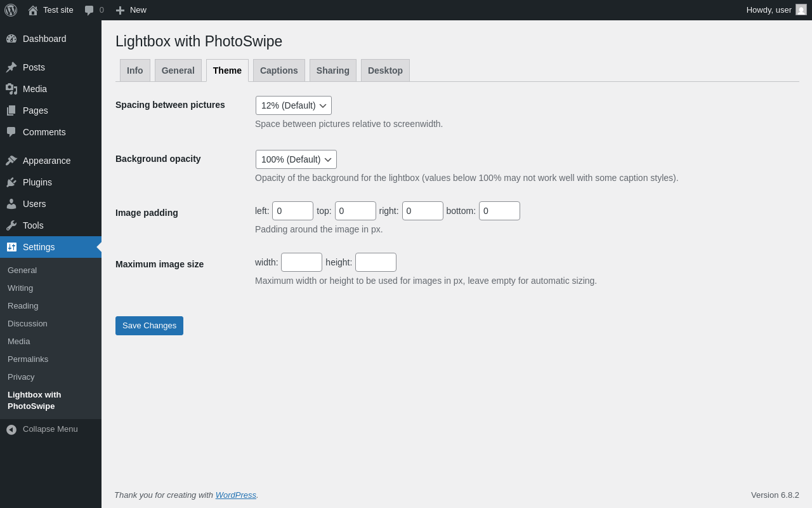Open the Spacing between pictures dropdown
Screen dimensions: 812x508
[x=294, y=105]
